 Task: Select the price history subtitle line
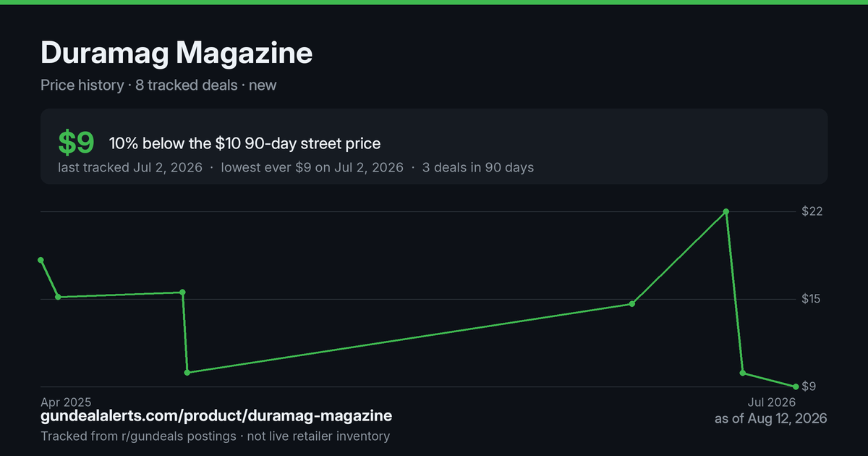(158, 85)
